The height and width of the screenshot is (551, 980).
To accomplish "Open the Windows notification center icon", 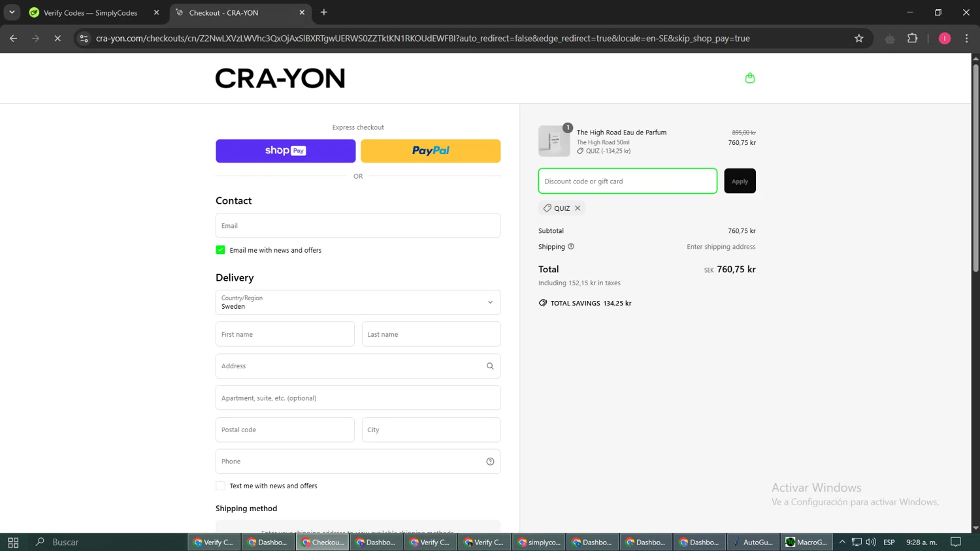I will coord(956,542).
